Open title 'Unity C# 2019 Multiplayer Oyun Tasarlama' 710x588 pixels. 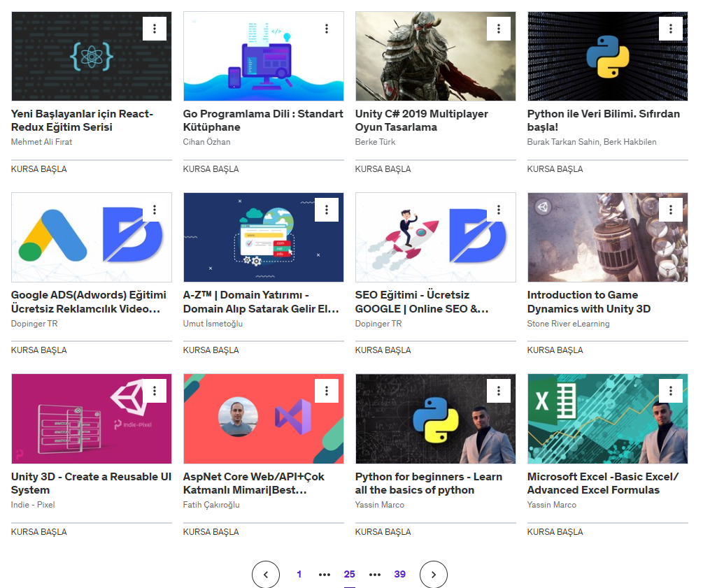[x=422, y=120]
